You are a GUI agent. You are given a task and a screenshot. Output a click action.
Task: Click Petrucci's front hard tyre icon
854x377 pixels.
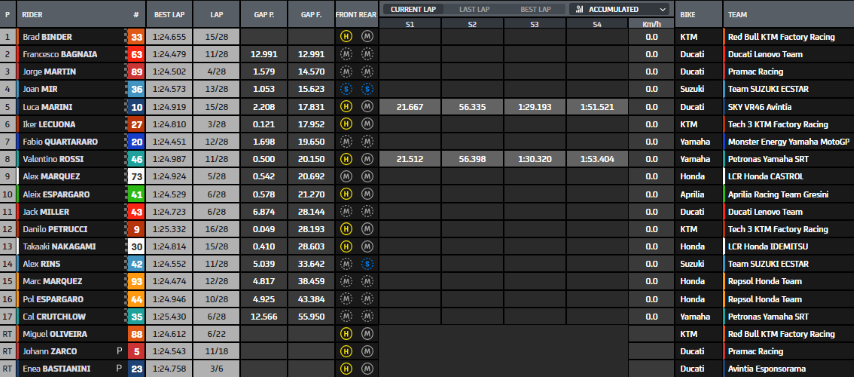345,229
